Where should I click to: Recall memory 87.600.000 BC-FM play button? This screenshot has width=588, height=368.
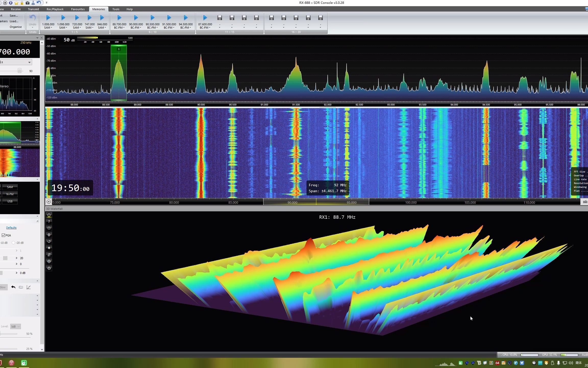click(205, 18)
